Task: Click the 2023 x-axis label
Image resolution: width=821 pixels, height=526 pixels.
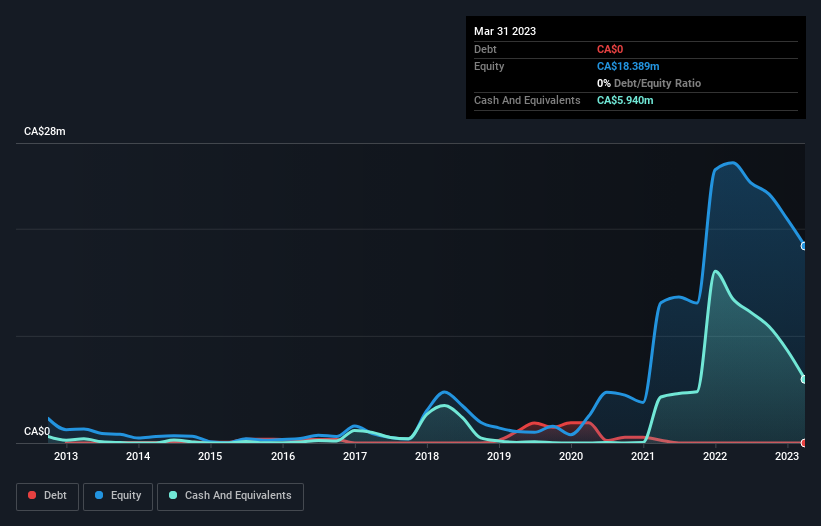Action: click(787, 456)
